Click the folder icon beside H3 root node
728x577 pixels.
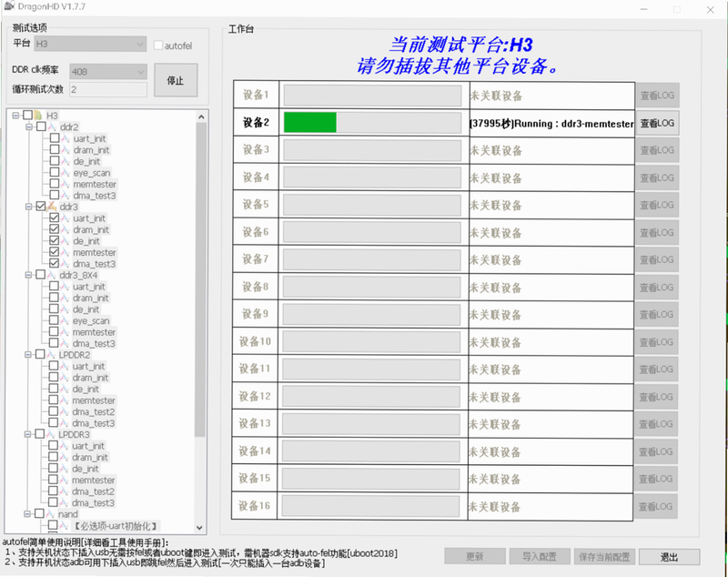click(x=38, y=115)
